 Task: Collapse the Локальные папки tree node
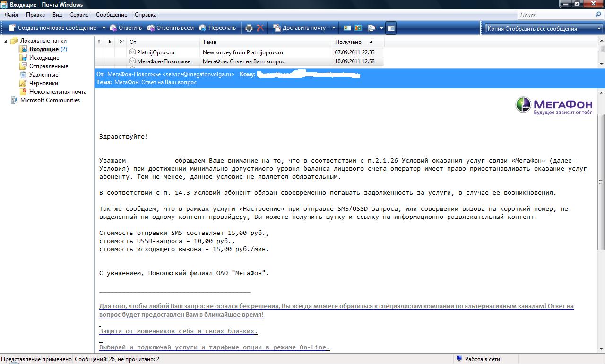[6, 41]
